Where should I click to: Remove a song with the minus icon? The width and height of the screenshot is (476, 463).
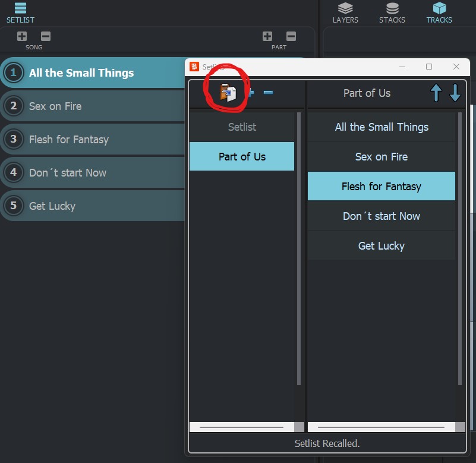coord(46,36)
